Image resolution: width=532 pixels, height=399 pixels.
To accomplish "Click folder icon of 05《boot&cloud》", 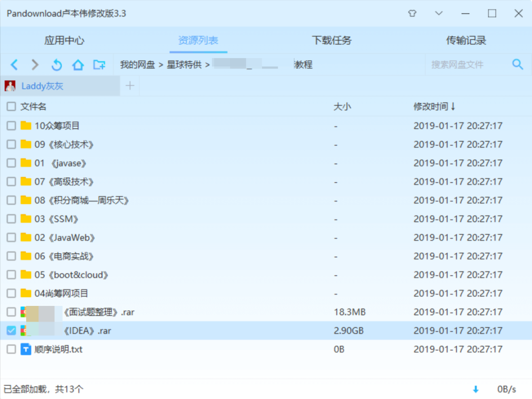I will tap(26, 274).
